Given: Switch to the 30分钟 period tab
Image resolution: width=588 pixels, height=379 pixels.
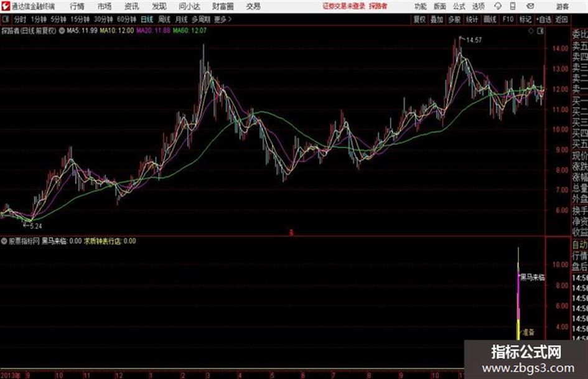Looking at the screenshot, I should [x=103, y=19].
